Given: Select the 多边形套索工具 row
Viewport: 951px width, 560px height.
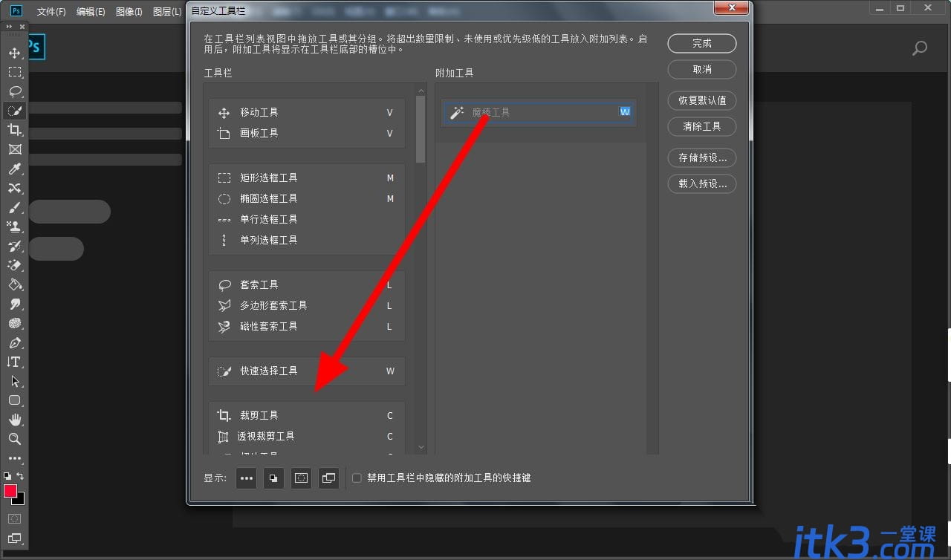Looking at the screenshot, I should point(307,306).
